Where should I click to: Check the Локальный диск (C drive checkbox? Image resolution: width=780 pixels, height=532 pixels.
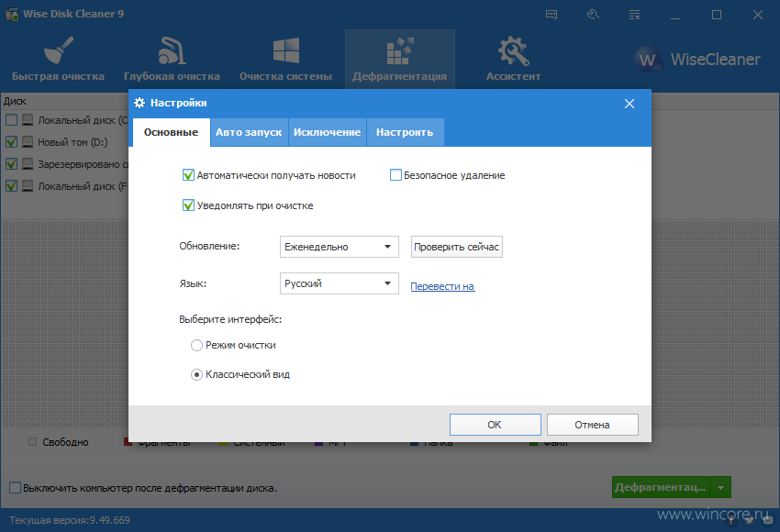click(11, 120)
